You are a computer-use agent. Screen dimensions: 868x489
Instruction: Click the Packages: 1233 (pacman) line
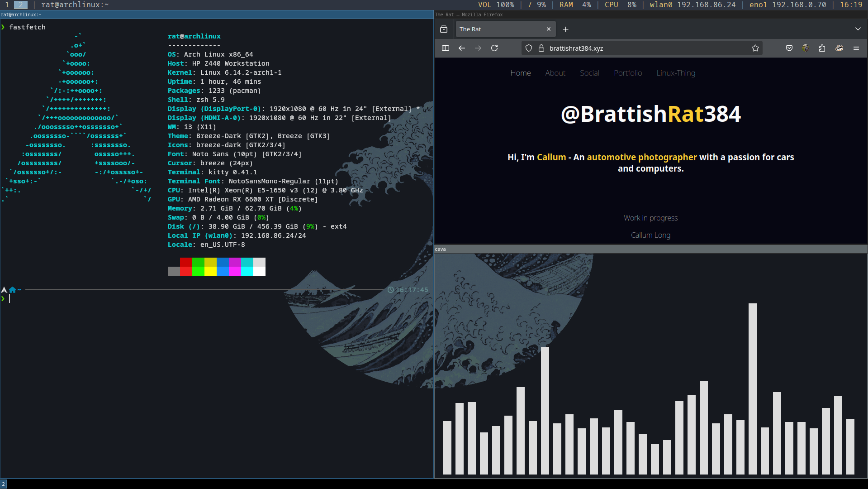click(214, 91)
